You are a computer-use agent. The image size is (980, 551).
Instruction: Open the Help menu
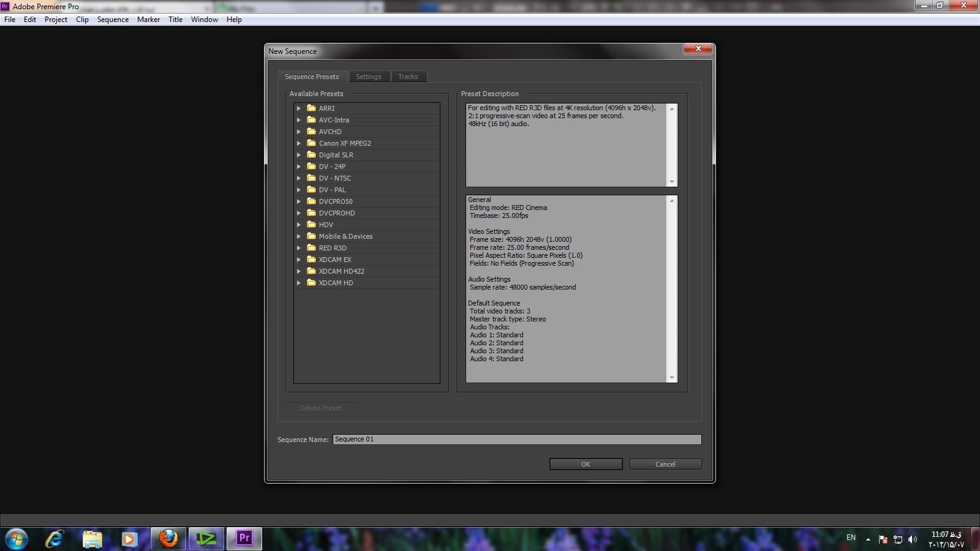coord(234,20)
